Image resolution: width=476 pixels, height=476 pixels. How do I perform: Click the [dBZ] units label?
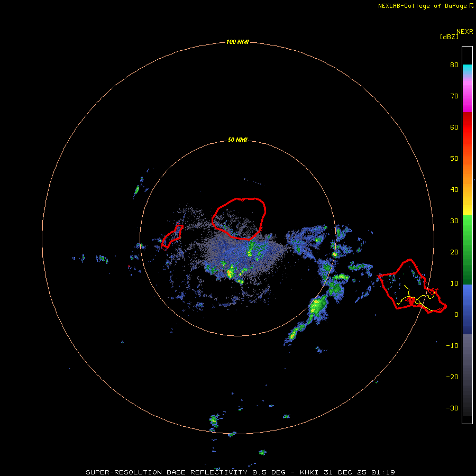click(x=449, y=36)
